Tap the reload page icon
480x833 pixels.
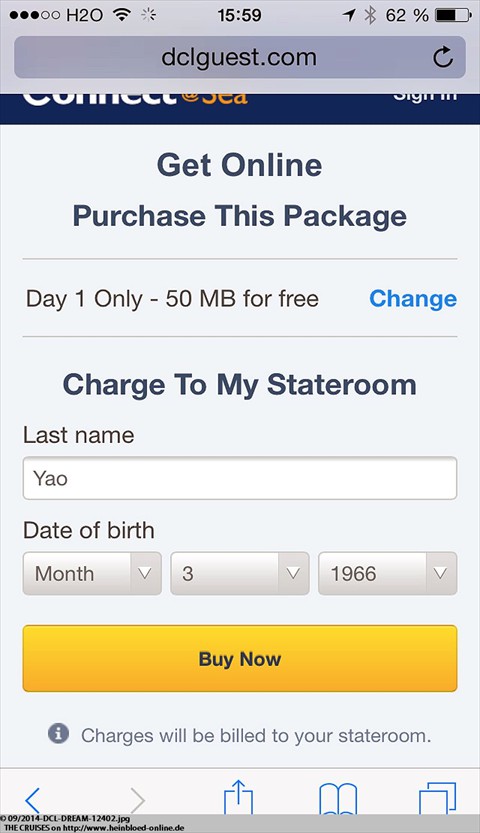[442, 57]
